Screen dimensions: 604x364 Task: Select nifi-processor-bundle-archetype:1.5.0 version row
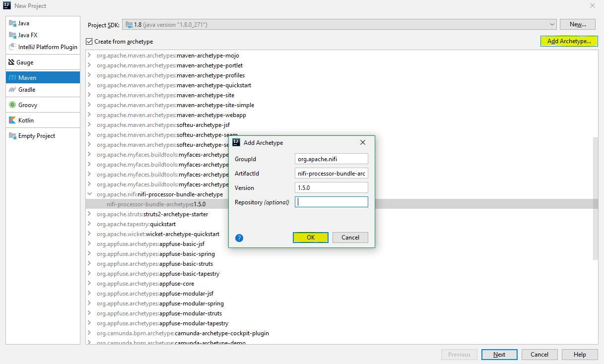click(156, 204)
